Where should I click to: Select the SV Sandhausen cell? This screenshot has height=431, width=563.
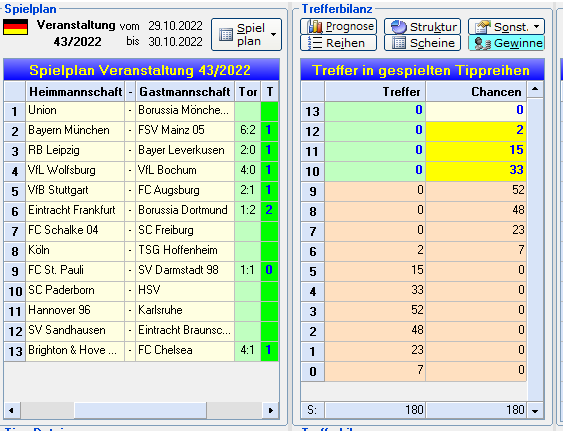click(75, 332)
